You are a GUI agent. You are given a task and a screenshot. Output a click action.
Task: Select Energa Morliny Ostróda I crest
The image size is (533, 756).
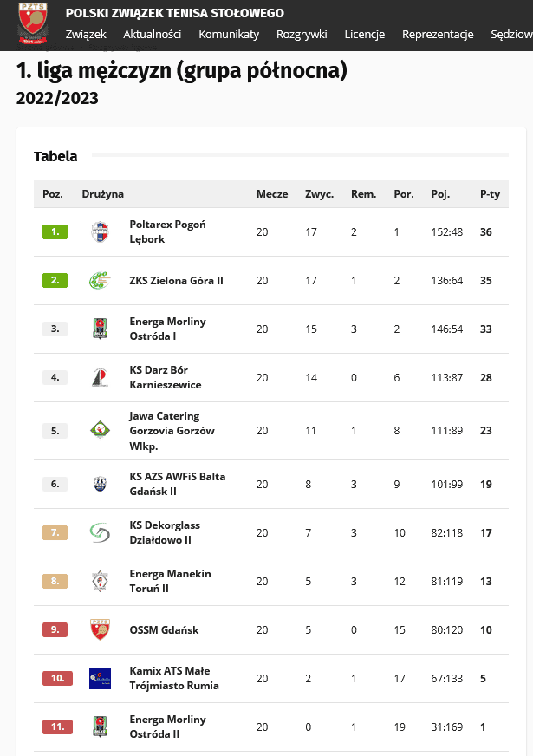(x=101, y=329)
